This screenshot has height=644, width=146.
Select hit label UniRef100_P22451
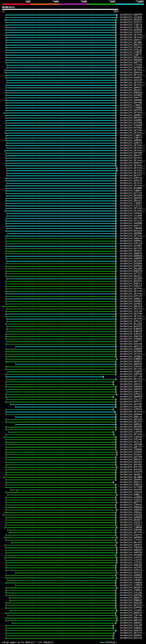131,47
